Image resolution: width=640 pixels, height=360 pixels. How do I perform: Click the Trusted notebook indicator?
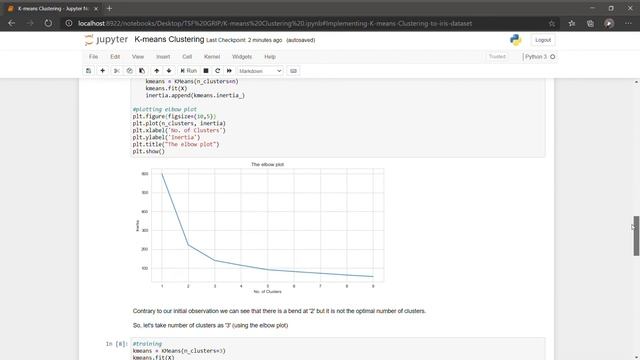point(497,57)
